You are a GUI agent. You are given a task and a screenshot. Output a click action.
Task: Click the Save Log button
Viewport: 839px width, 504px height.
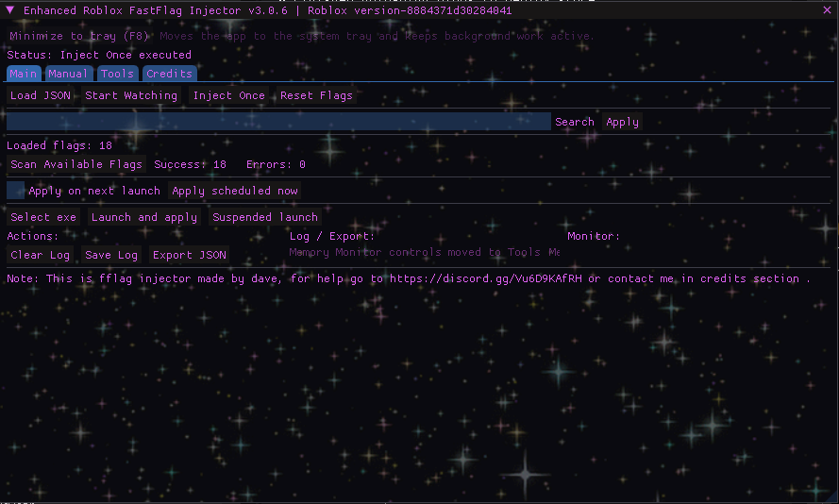(x=111, y=255)
